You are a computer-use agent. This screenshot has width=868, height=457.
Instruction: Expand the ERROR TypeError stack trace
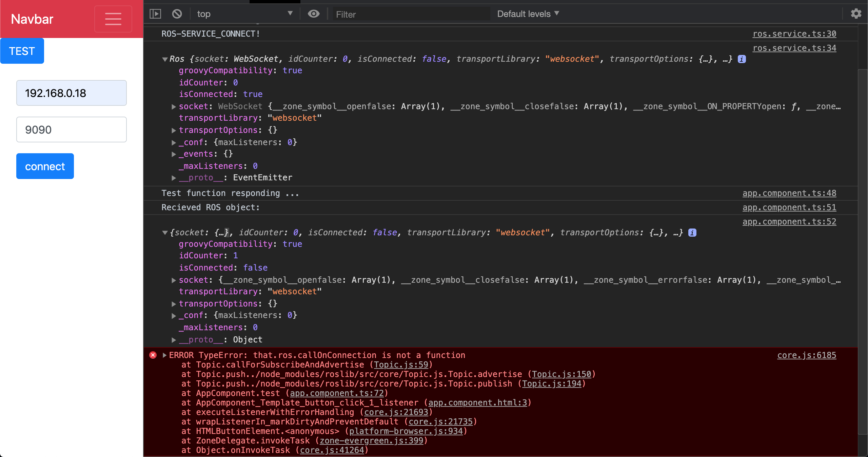click(164, 355)
